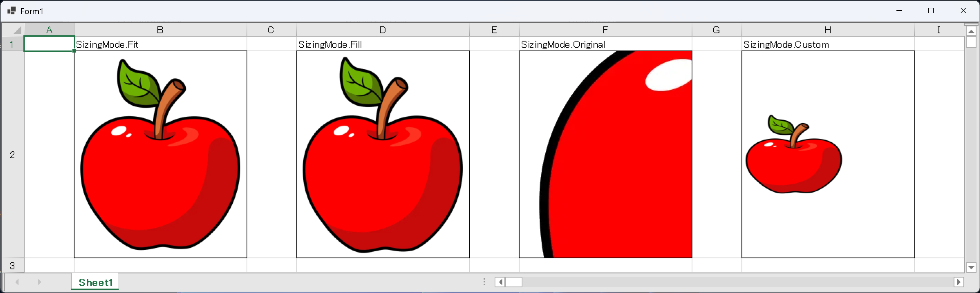Select column H header

(828, 30)
